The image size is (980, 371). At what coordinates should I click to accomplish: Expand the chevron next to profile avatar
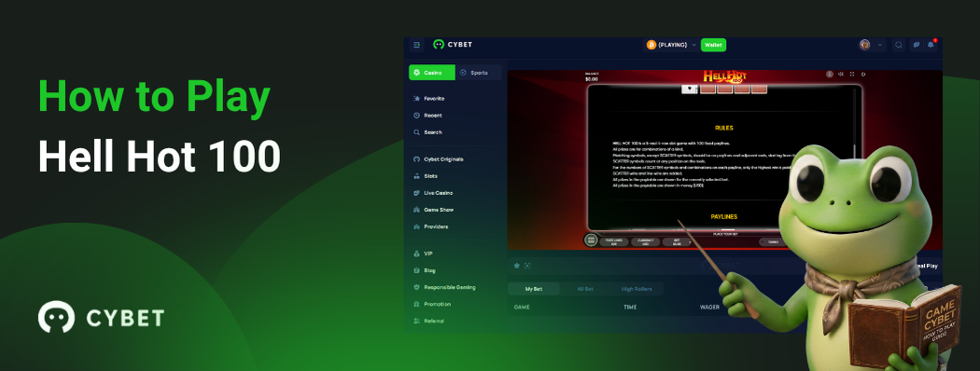pyautogui.click(x=881, y=45)
